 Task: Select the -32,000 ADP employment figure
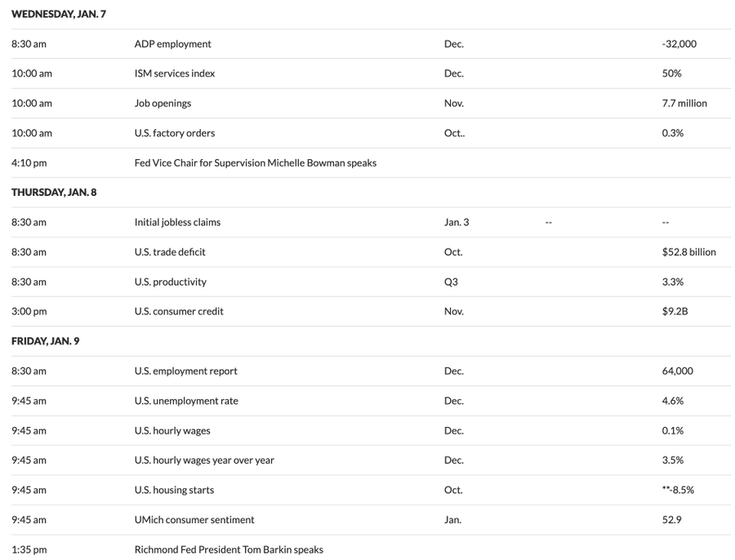point(679,44)
